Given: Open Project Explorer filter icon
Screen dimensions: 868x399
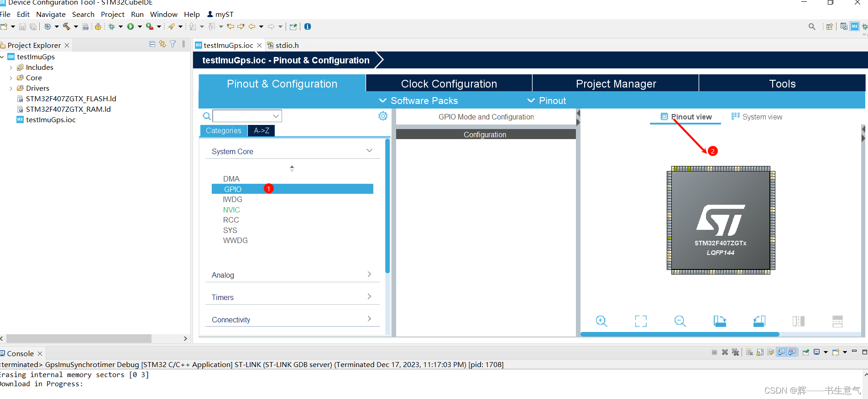Looking at the screenshot, I should (173, 44).
